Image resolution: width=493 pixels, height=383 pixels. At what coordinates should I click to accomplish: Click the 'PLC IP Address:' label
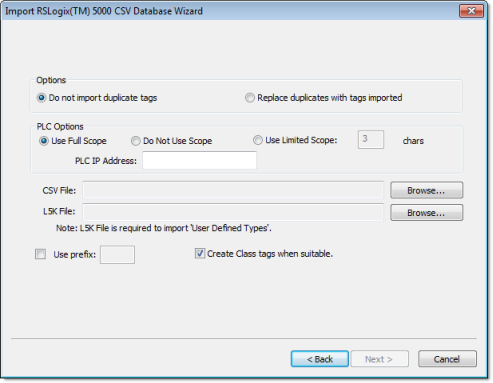tap(106, 161)
